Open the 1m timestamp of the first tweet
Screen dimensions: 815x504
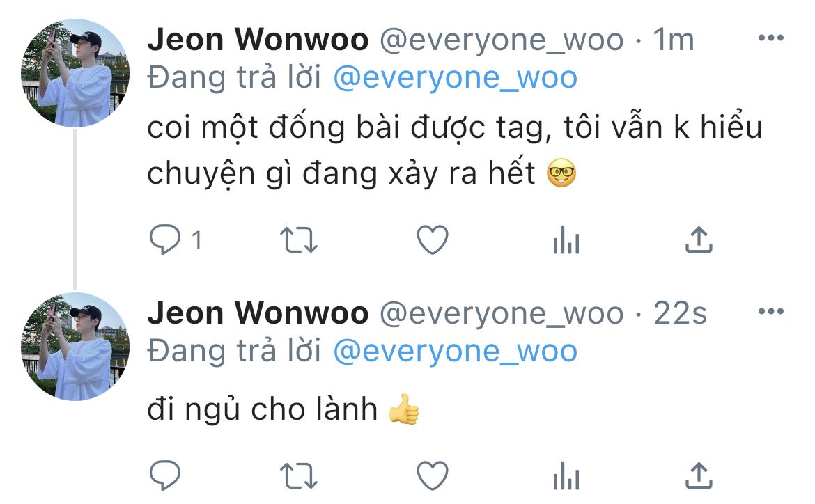pyautogui.click(x=674, y=40)
